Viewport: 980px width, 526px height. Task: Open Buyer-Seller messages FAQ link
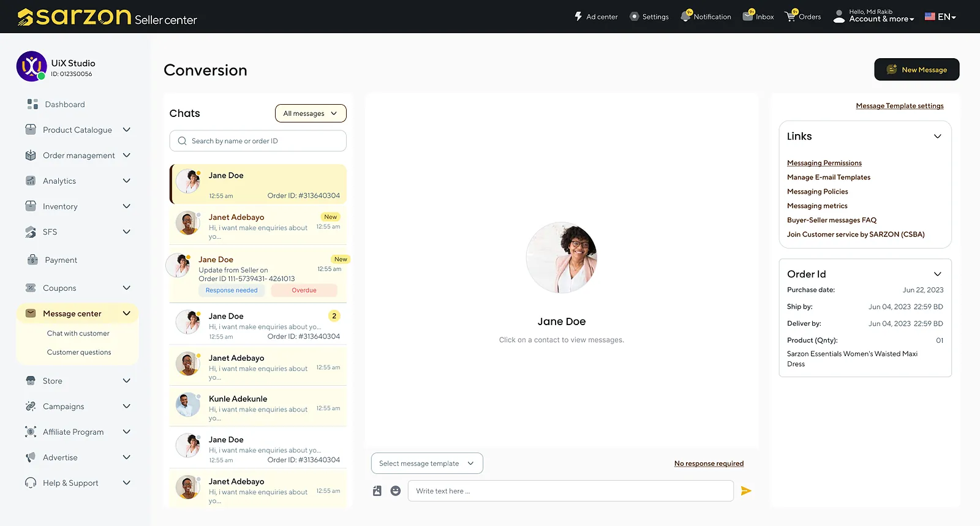pyautogui.click(x=832, y=220)
